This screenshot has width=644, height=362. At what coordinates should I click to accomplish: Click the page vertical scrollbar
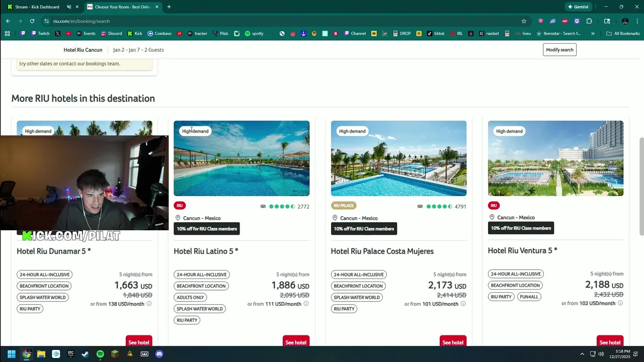[641, 186]
